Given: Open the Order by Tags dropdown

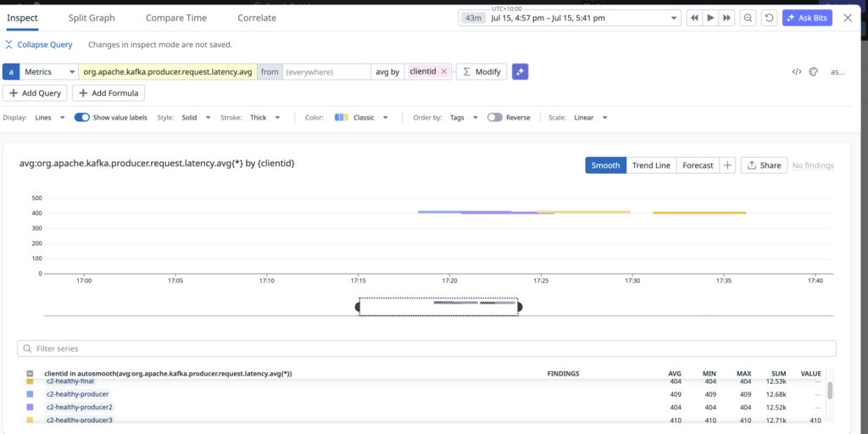Looking at the screenshot, I should coord(463,117).
